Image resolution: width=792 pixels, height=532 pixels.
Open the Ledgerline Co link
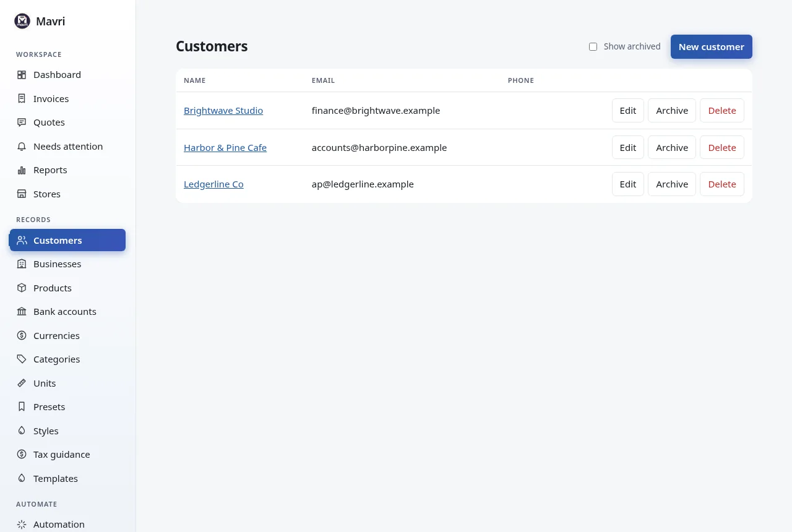point(213,184)
